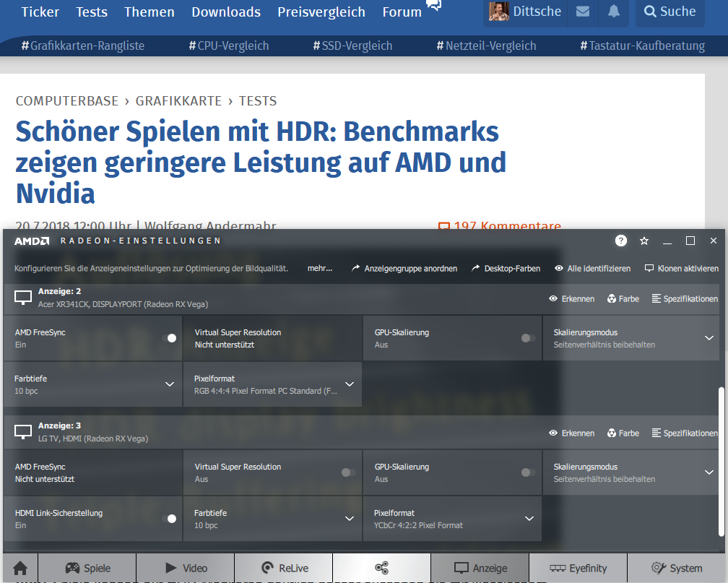
Task: Toggle HDMI Link-Sicherstellung switch
Action: point(170,519)
